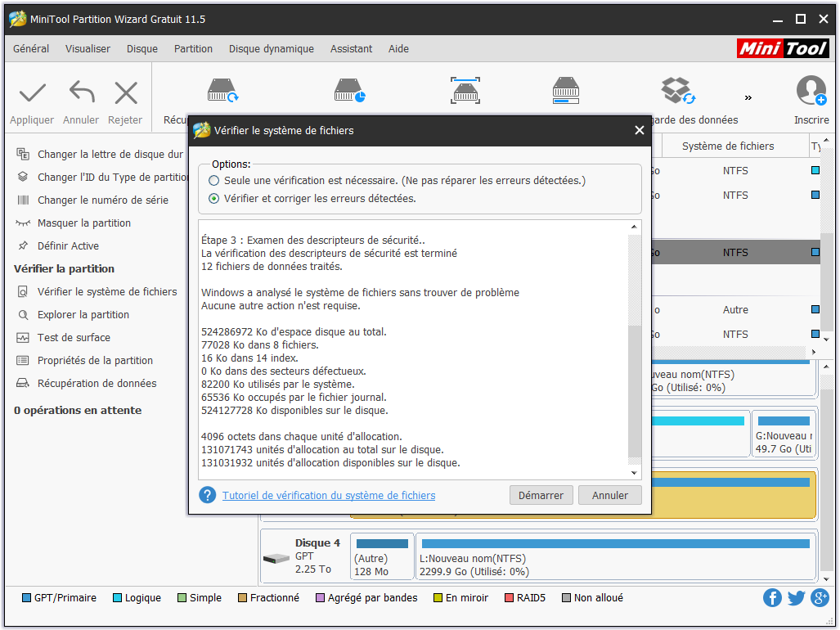Image resolution: width=840 pixels, height=630 pixels.
Task: Select L:Nouveau nom(NTFS) partition on Disque 4
Action: coord(616,556)
